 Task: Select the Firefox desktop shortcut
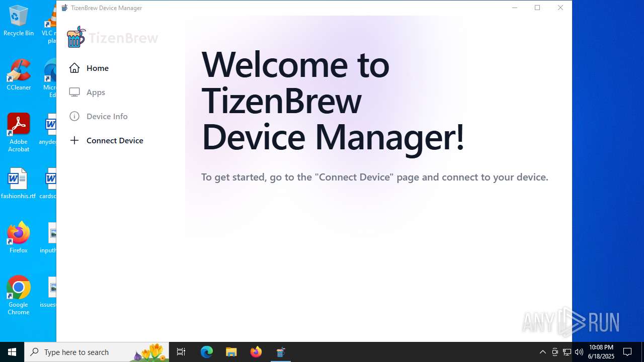point(19,238)
